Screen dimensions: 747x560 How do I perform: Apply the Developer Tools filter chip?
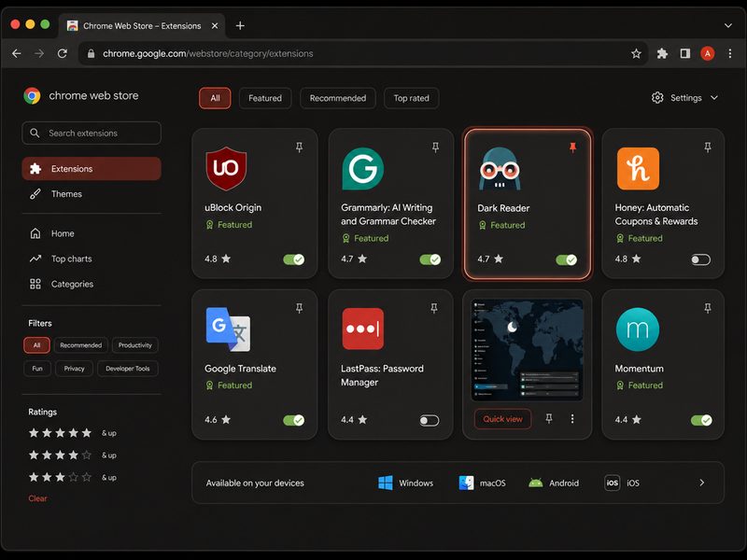[x=128, y=369]
